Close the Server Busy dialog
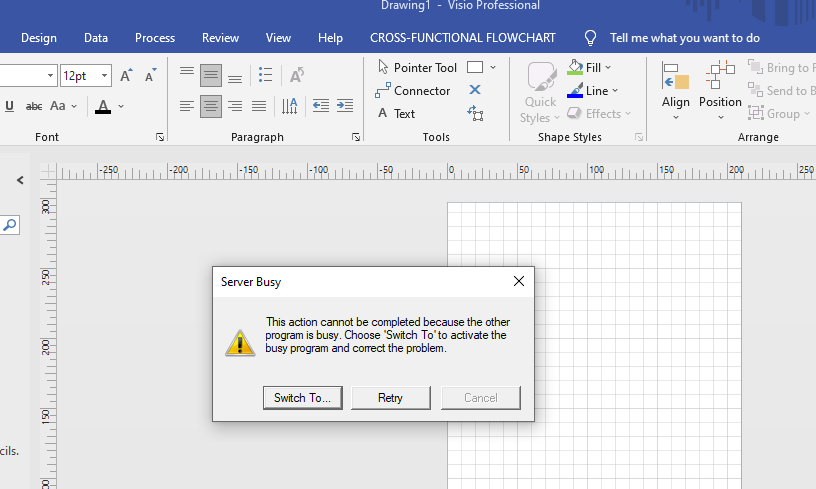816x489 pixels. 519,281
